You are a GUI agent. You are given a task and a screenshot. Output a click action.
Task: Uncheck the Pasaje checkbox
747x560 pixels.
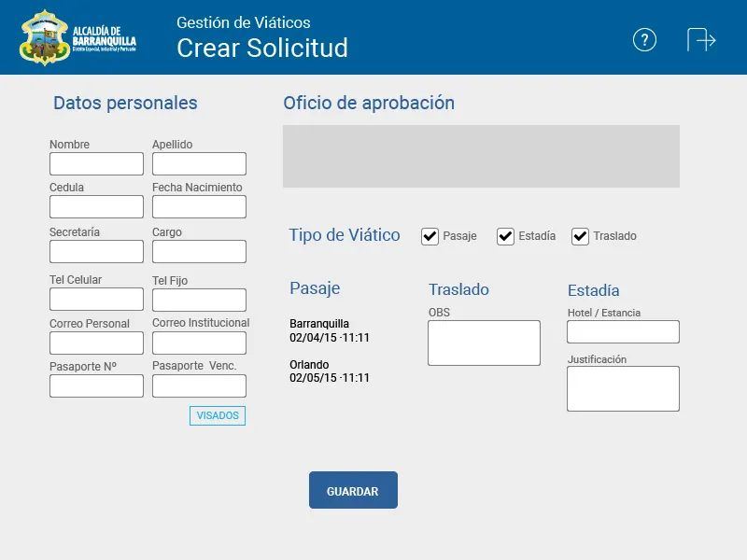pyautogui.click(x=430, y=236)
